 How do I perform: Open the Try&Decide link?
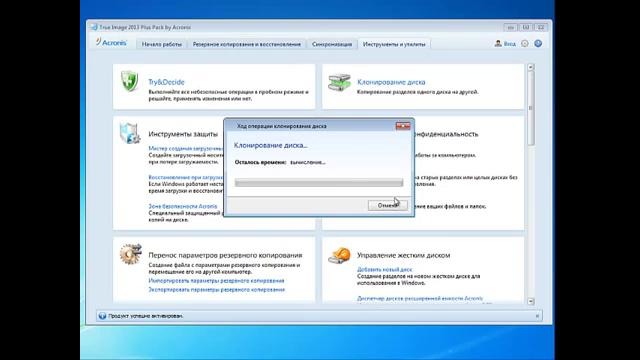click(166, 82)
